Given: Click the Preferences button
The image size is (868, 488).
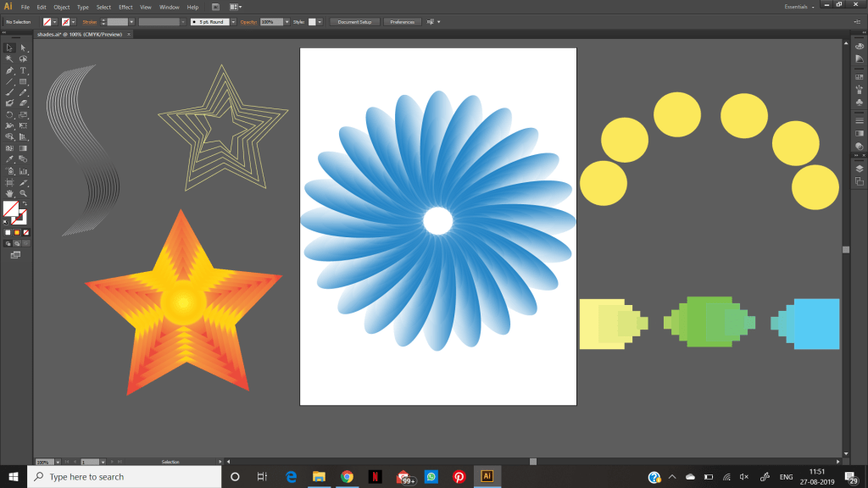Looking at the screenshot, I should click(x=402, y=21).
